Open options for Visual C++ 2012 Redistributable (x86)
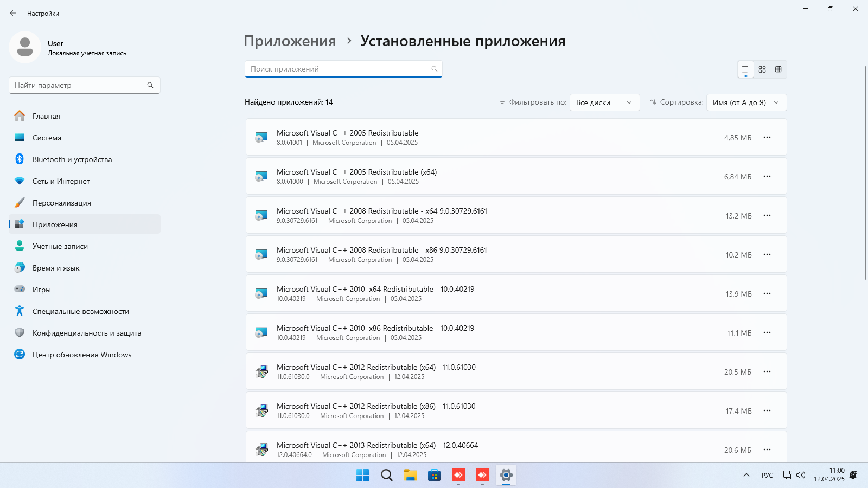Viewport: 868px width, 488px height. [x=767, y=410]
